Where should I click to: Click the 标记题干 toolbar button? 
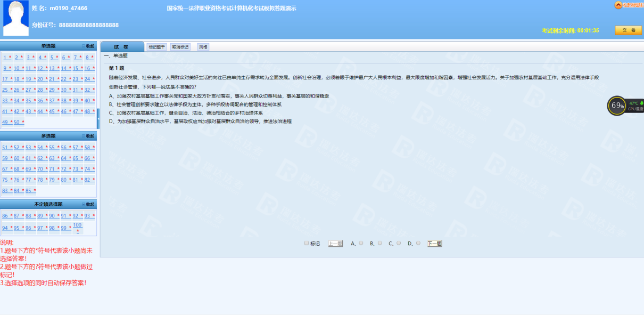156,47
